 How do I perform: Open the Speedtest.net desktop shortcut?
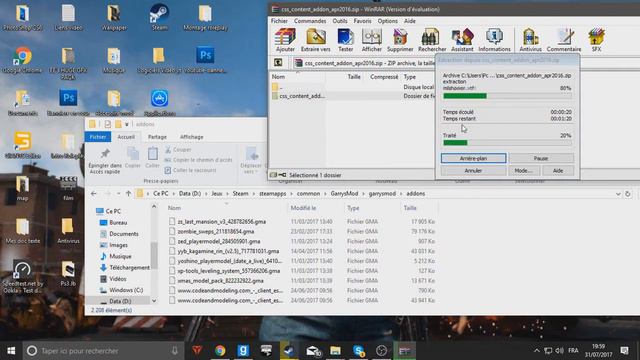[22, 277]
